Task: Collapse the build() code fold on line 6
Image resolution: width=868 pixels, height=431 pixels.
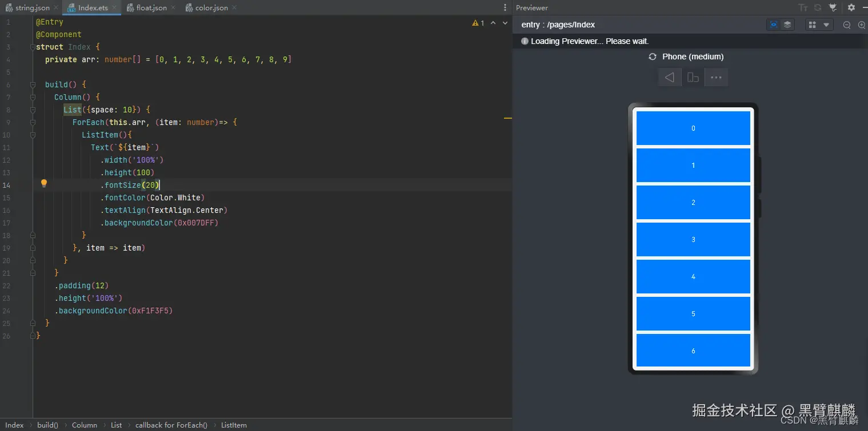Action: [33, 84]
